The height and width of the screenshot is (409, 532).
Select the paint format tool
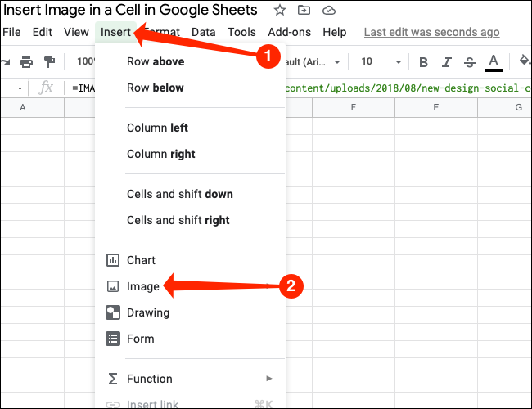click(51, 62)
